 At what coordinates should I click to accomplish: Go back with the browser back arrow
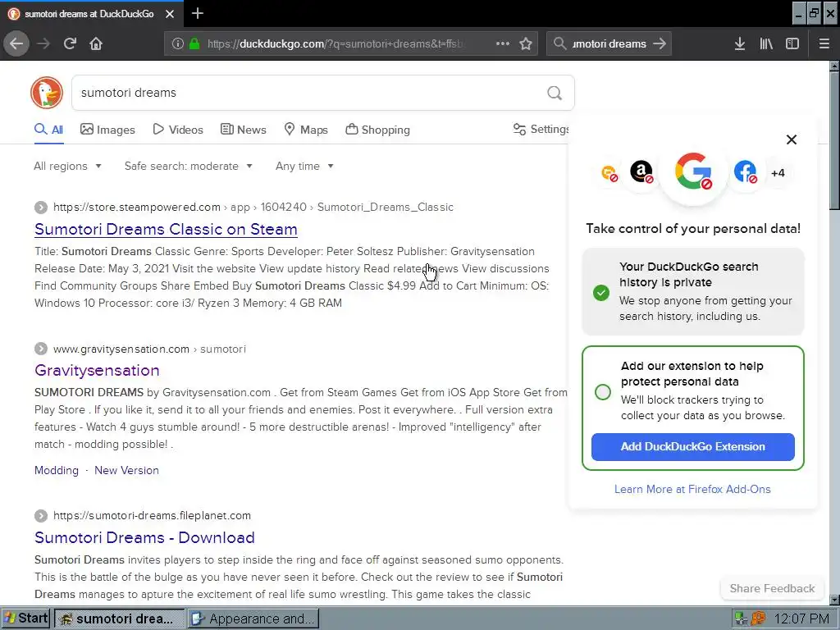point(16,43)
